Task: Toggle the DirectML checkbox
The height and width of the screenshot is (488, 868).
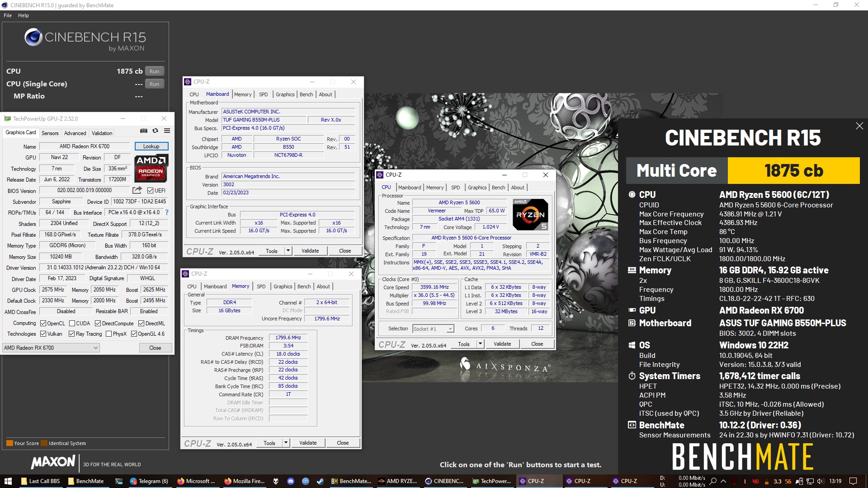Action: 142,324
